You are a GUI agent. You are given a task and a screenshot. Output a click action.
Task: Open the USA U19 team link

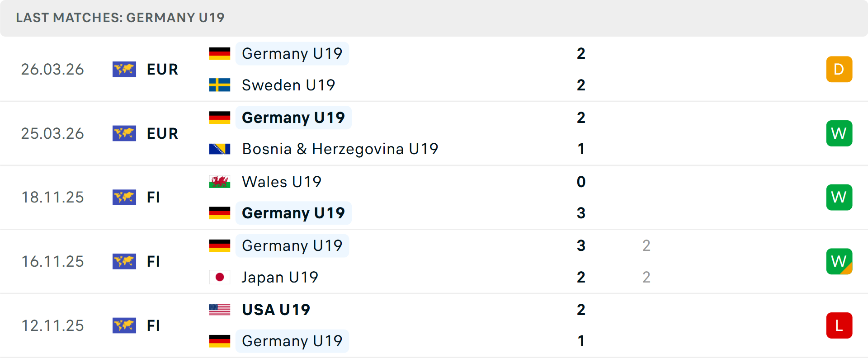[276, 310]
